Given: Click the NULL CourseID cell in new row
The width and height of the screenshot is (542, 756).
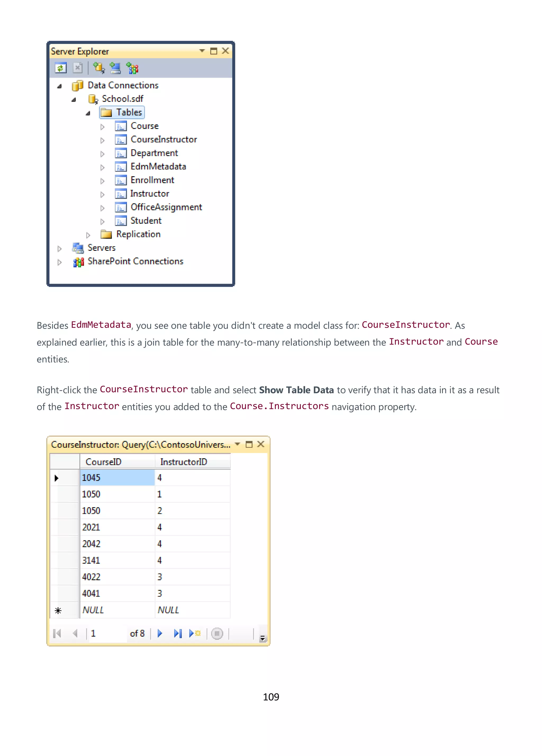Looking at the screenshot, I should click(117, 610).
